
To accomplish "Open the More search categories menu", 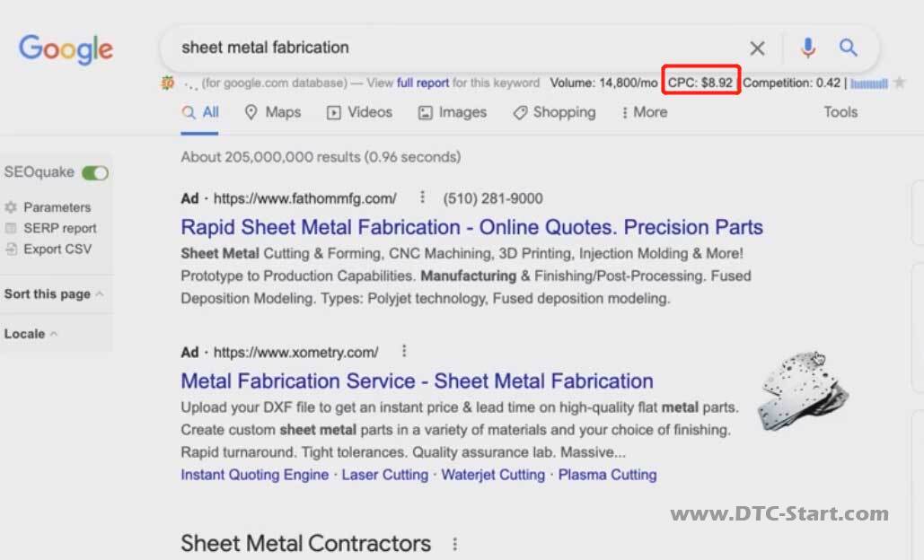I will pos(644,112).
